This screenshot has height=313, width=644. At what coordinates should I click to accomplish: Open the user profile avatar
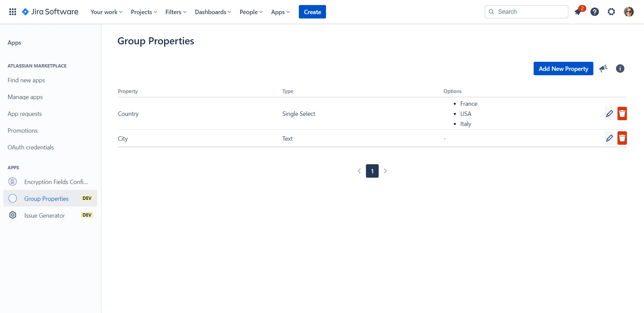tap(629, 12)
